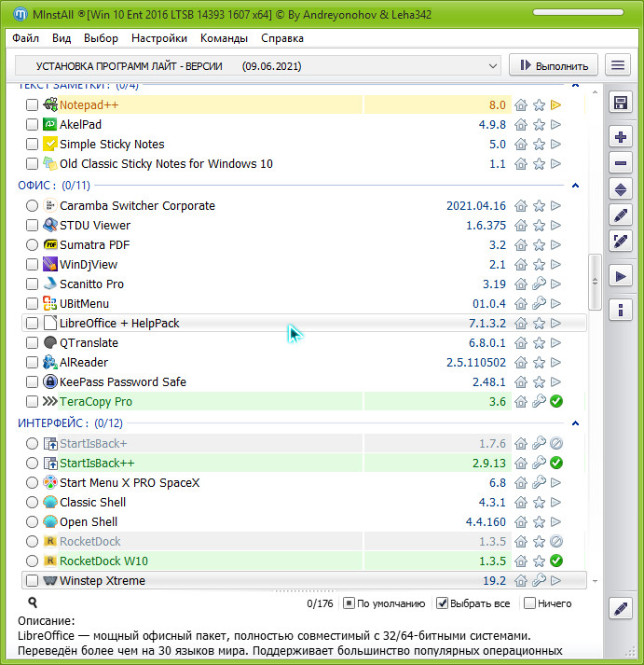Click the pencil edit icon in sidebar
644x665 pixels.
click(x=620, y=215)
